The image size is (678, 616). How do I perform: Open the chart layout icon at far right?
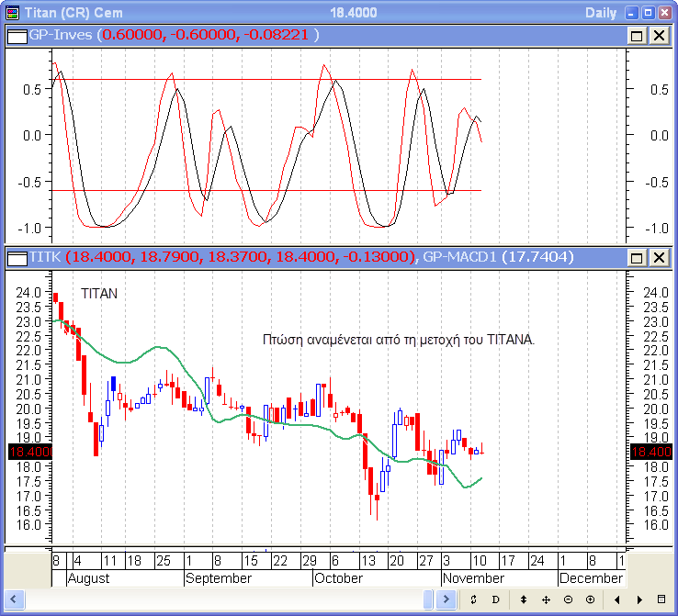(661, 599)
